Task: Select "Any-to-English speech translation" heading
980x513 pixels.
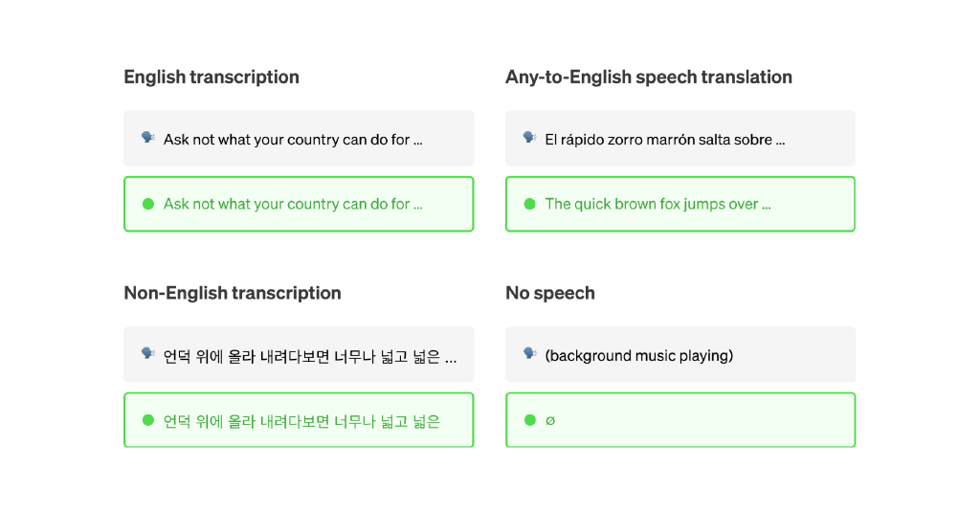Action: [648, 78]
